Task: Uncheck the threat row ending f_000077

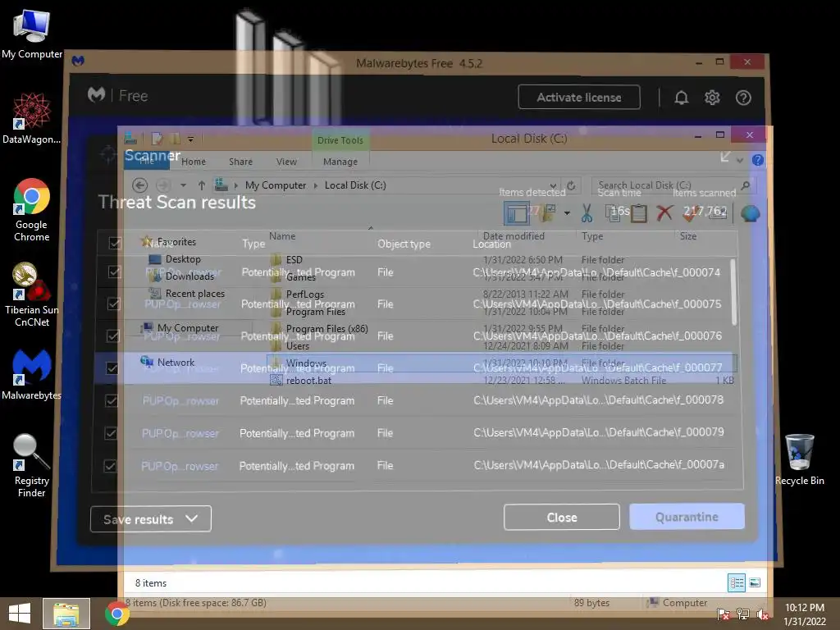Action: [x=112, y=368]
